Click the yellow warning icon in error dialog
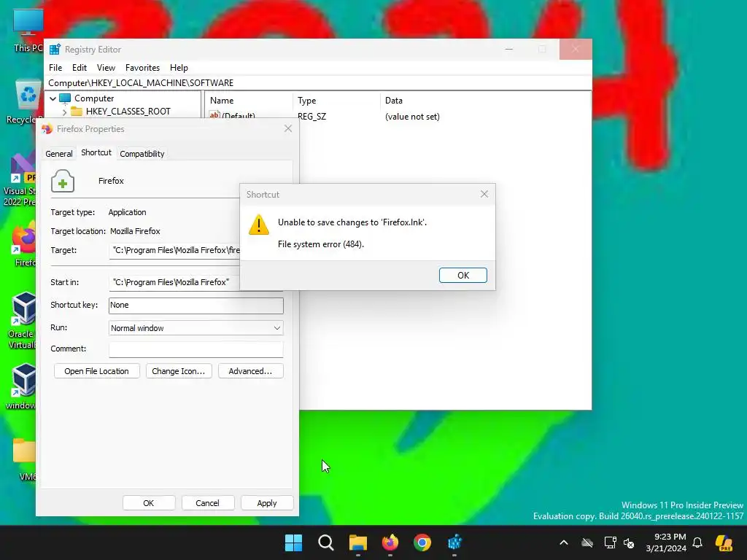This screenshot has height=560, width=747. tap(259, 225)
